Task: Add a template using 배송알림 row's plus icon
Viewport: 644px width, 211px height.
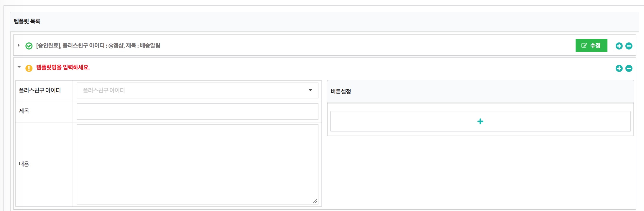Action: click(x=619, y=46)
